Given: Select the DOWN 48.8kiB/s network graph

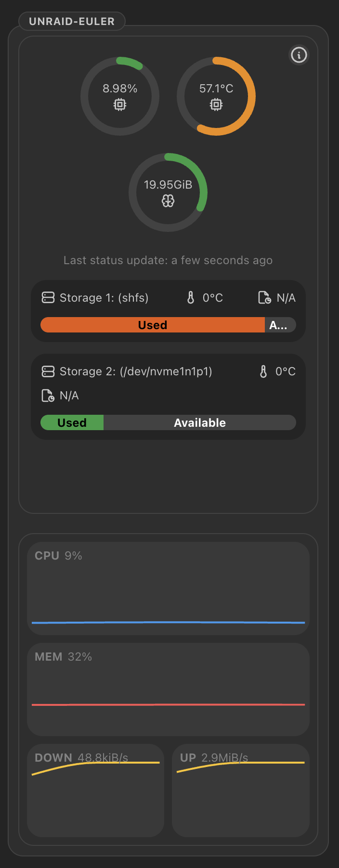Looking at the screenshot, I should 95,791.
